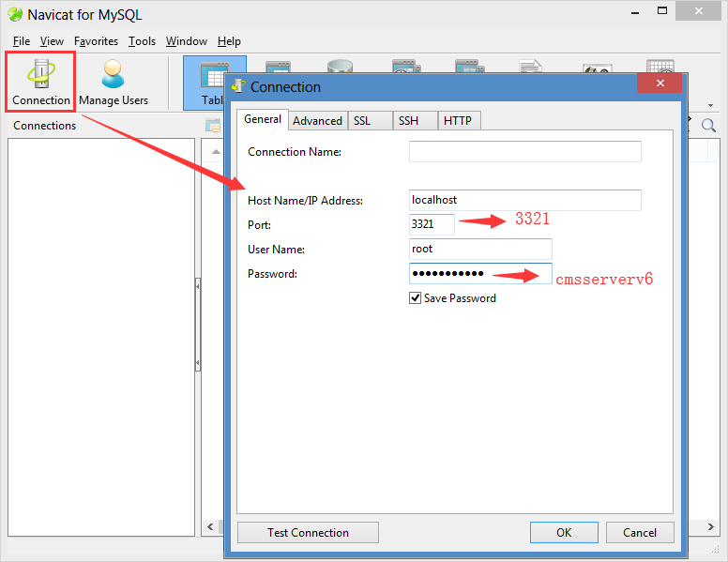Click the magnifier search icon
728x562 pixels.
pos(708,125)
